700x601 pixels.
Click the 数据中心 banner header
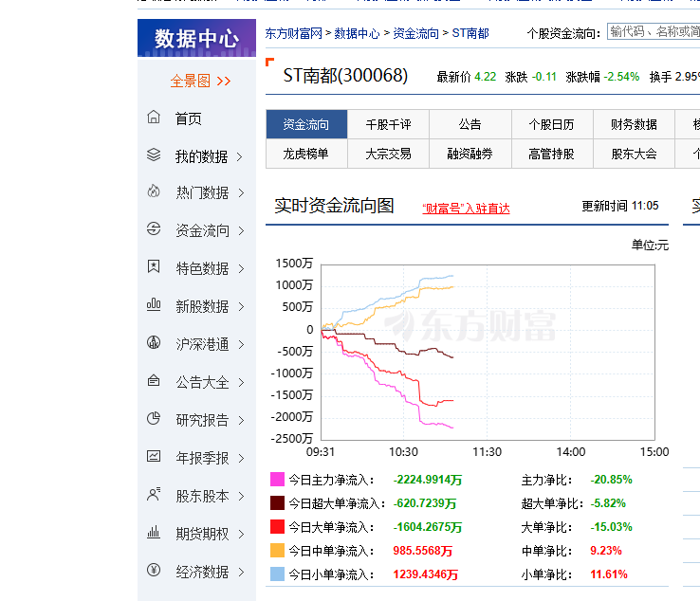(197, 38)
